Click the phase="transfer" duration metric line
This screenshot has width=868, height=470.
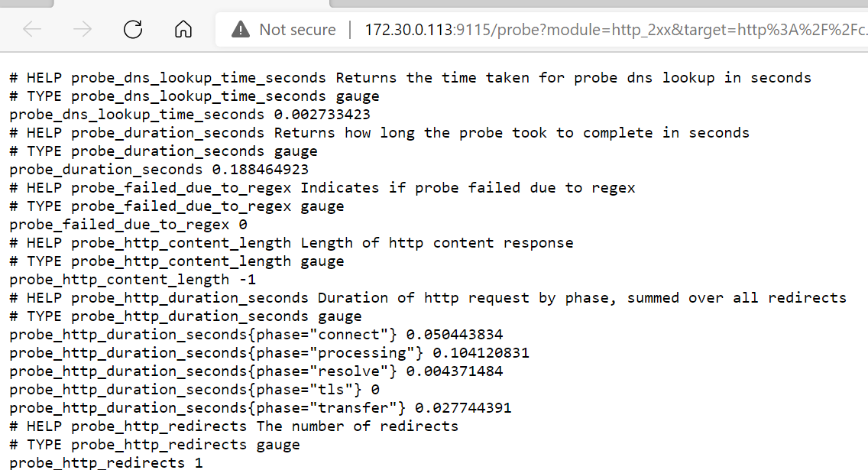(x=260, y=408)
